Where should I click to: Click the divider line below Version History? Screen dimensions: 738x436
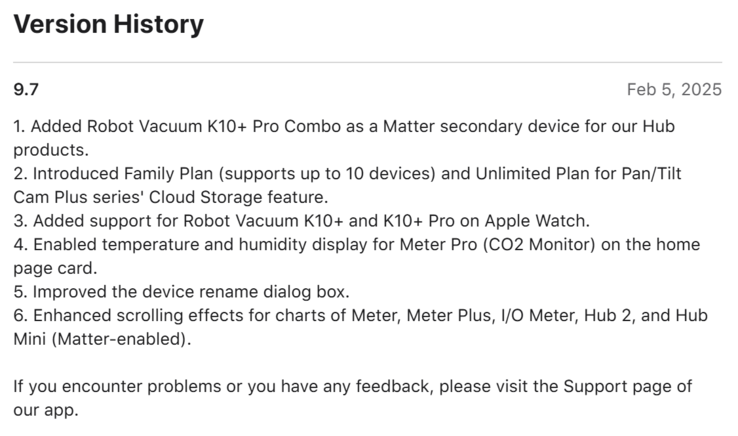pos(368,62)
